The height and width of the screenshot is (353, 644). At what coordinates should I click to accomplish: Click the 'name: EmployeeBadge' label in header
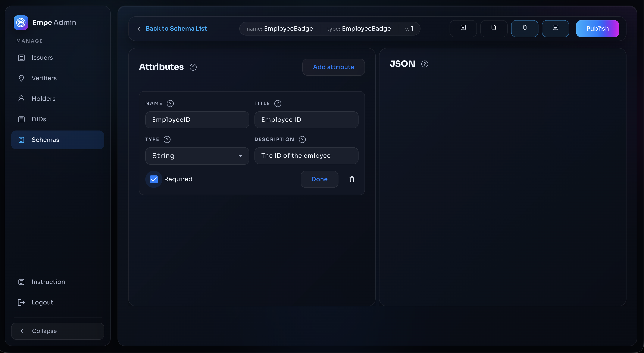pos(279,28)
